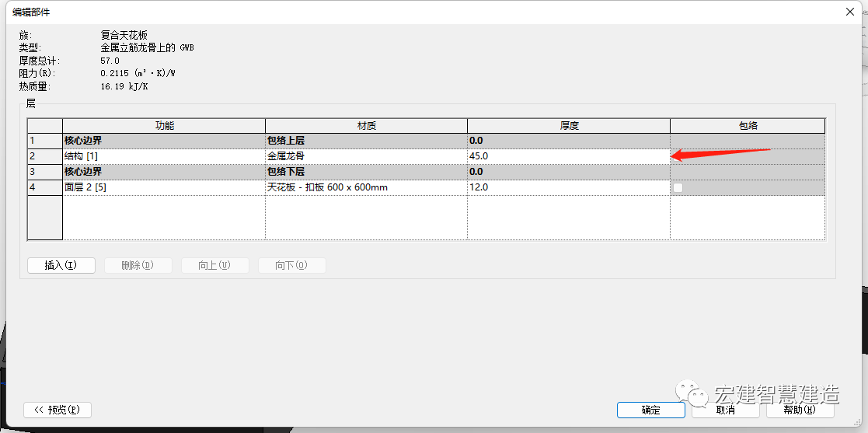Select row header 4

click(x=45, y=187)
